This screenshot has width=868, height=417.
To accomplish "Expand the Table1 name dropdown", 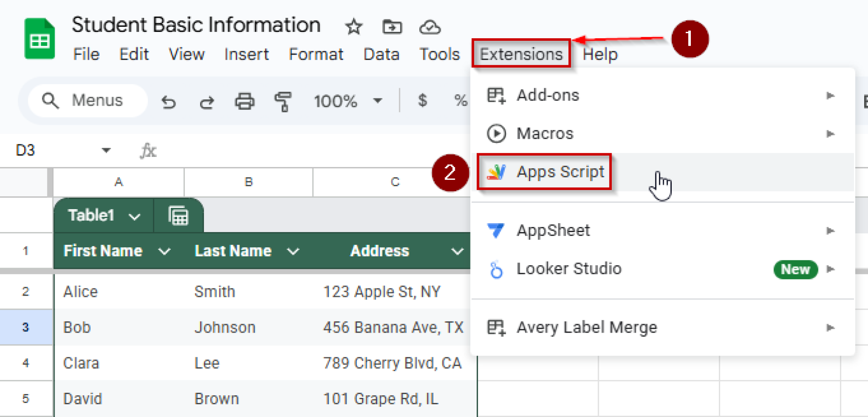I will click(x=134, y=217).
